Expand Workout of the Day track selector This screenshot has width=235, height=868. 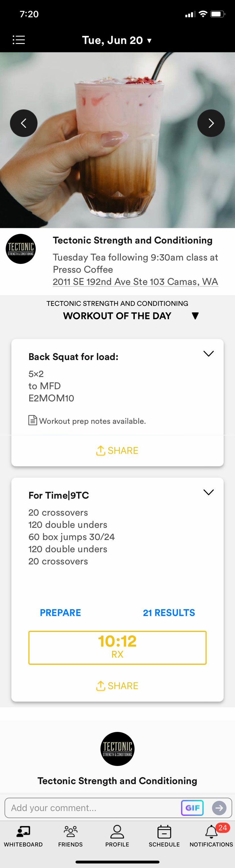195,316
